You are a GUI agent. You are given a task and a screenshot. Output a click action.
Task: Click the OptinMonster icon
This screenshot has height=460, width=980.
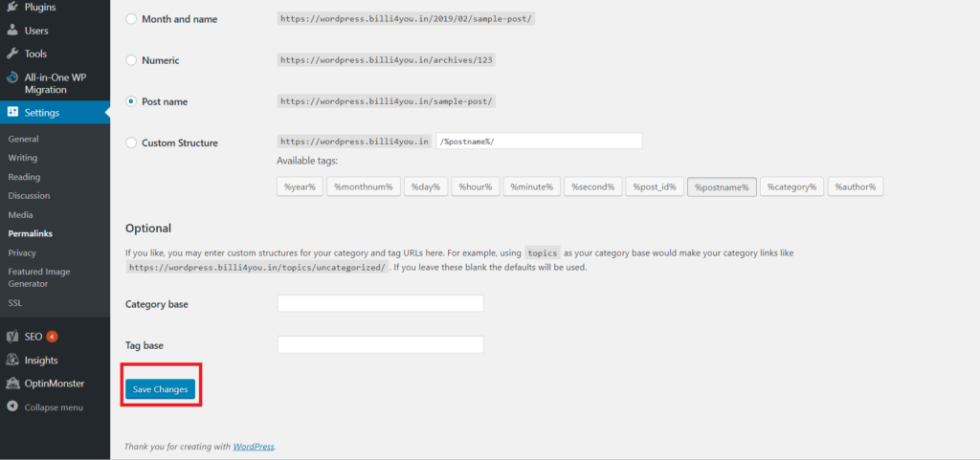pyautogui.click(x=11, y=383)
